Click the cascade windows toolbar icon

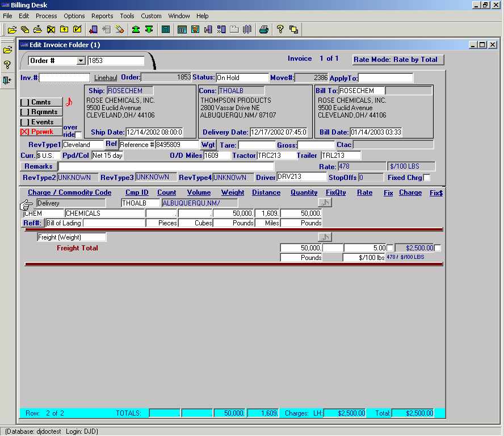[x=295, y=29]
